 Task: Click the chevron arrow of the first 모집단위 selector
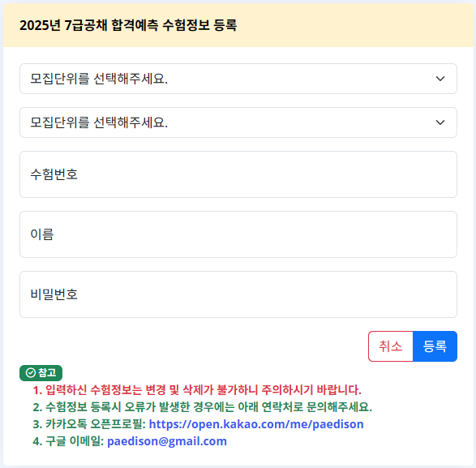pos(440,79)
